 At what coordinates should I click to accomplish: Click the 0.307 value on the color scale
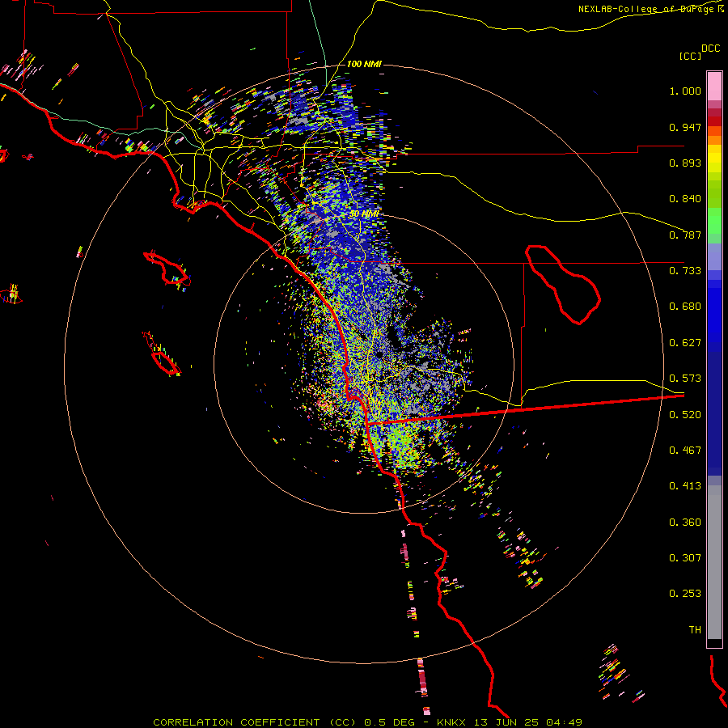click(685, 558)
